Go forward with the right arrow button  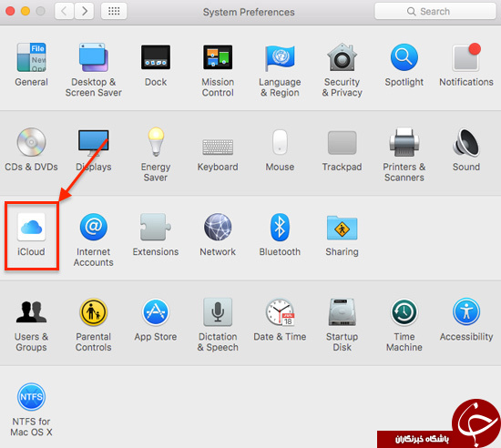tap(85, 11)
